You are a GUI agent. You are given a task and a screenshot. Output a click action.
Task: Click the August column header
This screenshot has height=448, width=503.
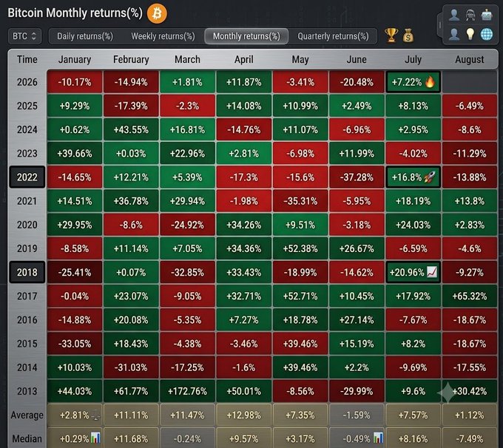click(470, 59)
